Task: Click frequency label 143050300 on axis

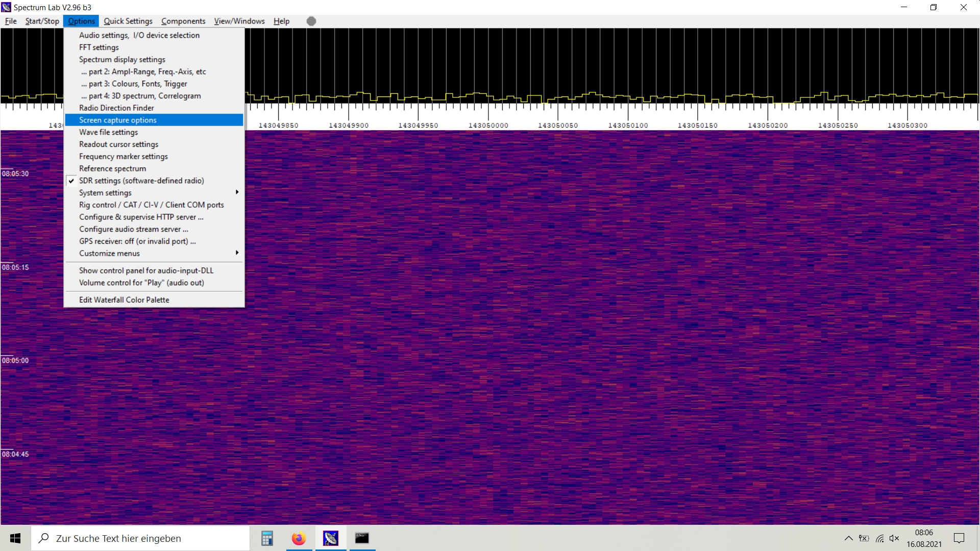Action: pyautogui.click(x=908, y=126)
